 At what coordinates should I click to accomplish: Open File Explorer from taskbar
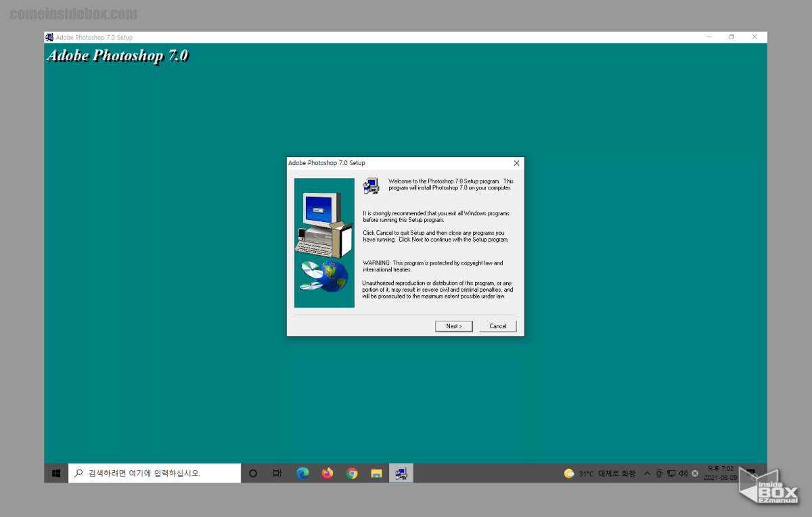point(376,473)
